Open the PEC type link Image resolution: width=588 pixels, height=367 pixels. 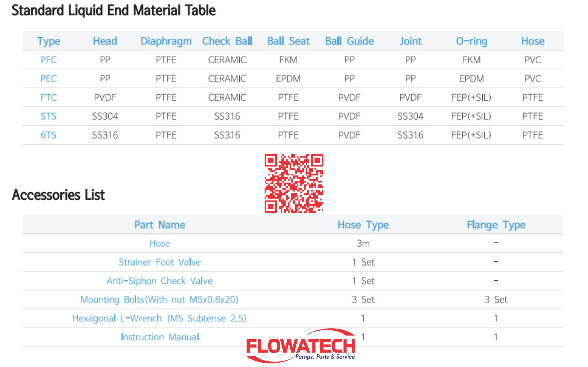[48, 79]
